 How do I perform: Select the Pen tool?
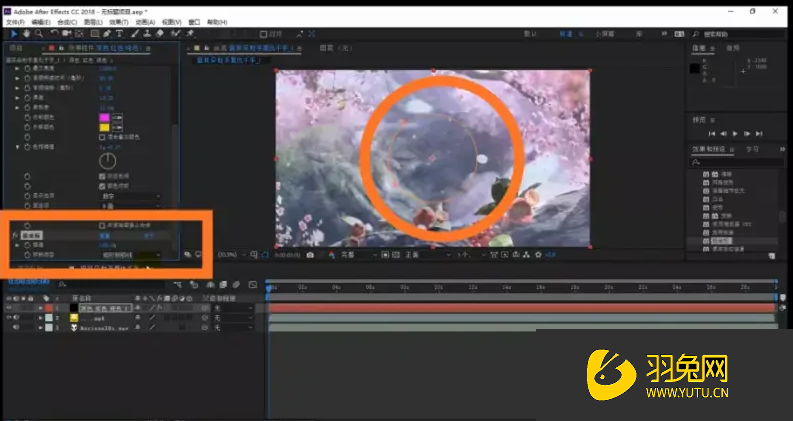click(x=107, y=33)
